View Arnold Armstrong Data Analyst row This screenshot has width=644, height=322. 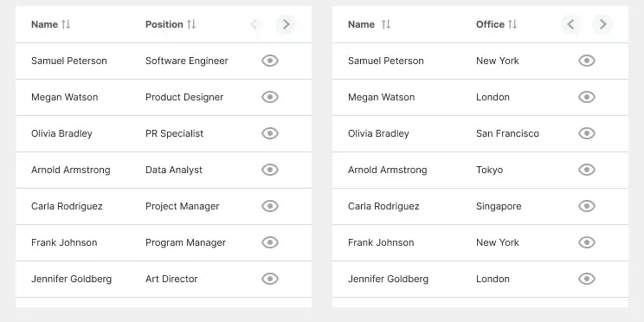[x=270, y=170]
